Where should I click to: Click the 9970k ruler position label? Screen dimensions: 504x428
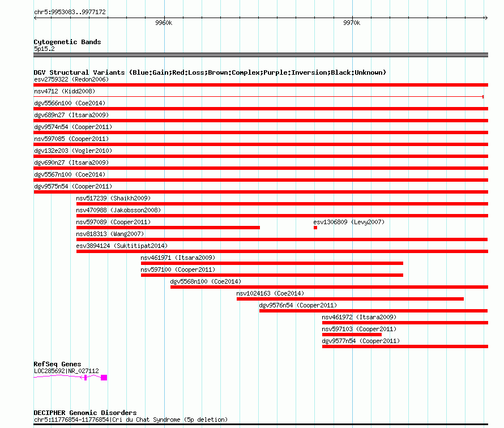click(x=352, y=23)
